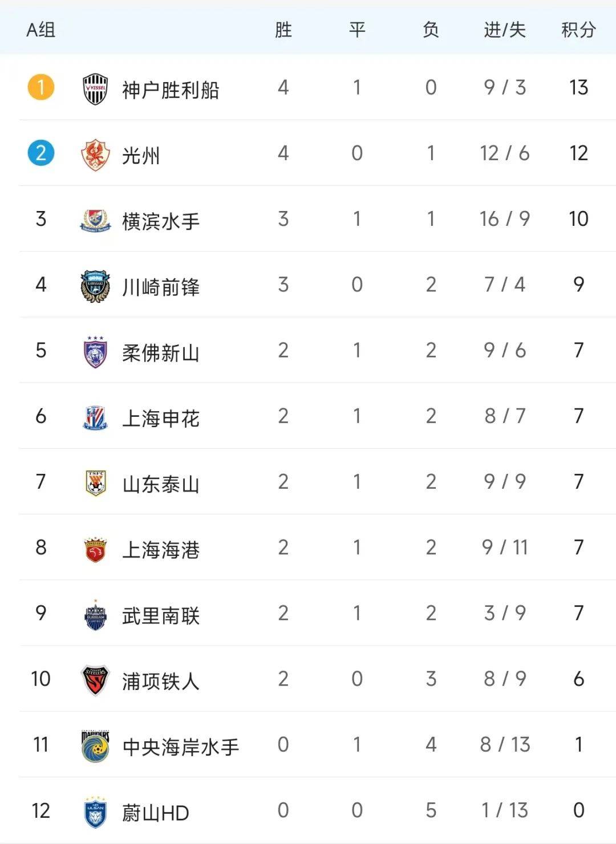616x844 pixels.
Task: Click the Gwangju club logo
Action: [x=95, y=155]
